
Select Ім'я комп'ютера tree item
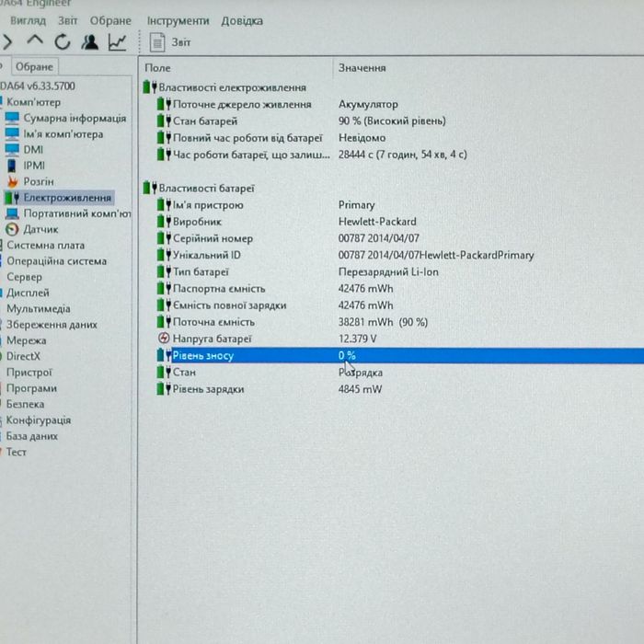click(x=63, y=134)
